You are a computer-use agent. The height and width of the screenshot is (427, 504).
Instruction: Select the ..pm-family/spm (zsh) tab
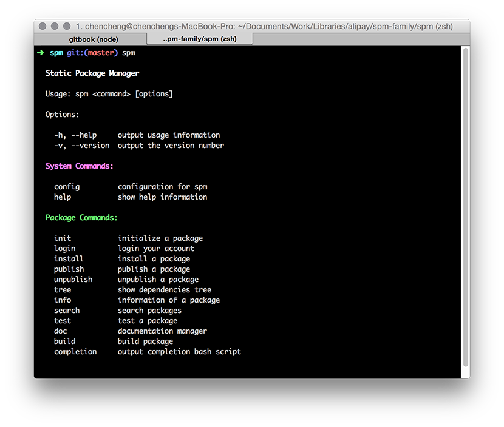[x=200, y=39]
